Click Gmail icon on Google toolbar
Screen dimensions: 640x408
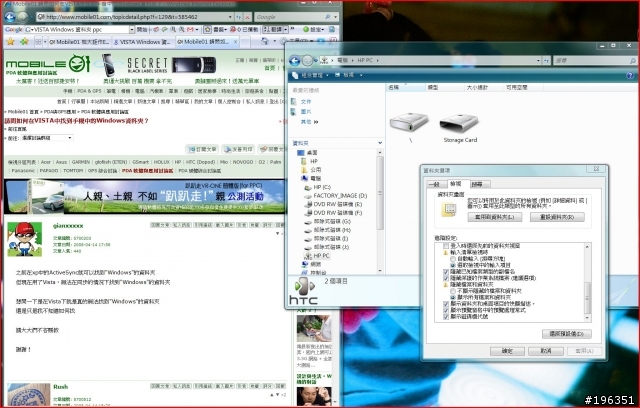coord(190,29)
